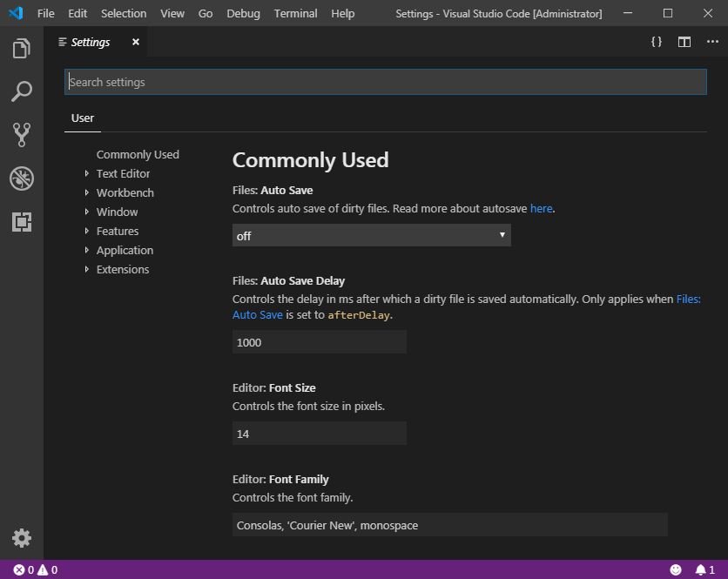Click the Commonly Used heading
Screen dimensions: 728x579
[x=310, y=160]
